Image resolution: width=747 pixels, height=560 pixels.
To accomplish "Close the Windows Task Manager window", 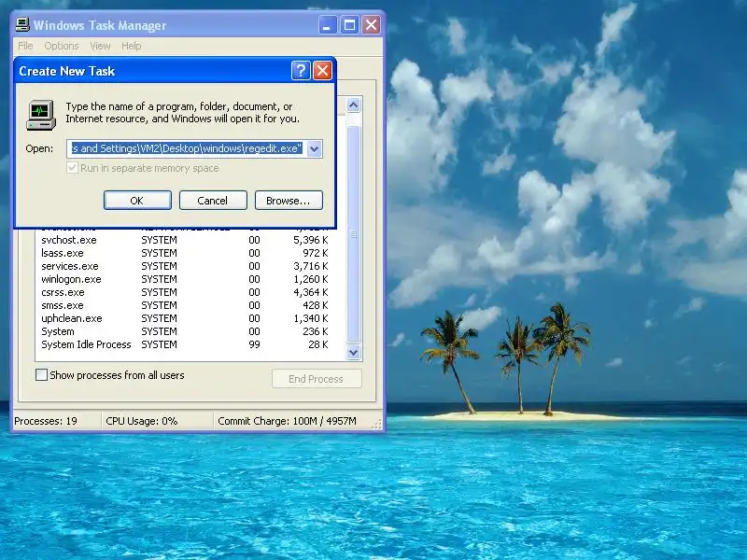I will click(x=371, y=25).
